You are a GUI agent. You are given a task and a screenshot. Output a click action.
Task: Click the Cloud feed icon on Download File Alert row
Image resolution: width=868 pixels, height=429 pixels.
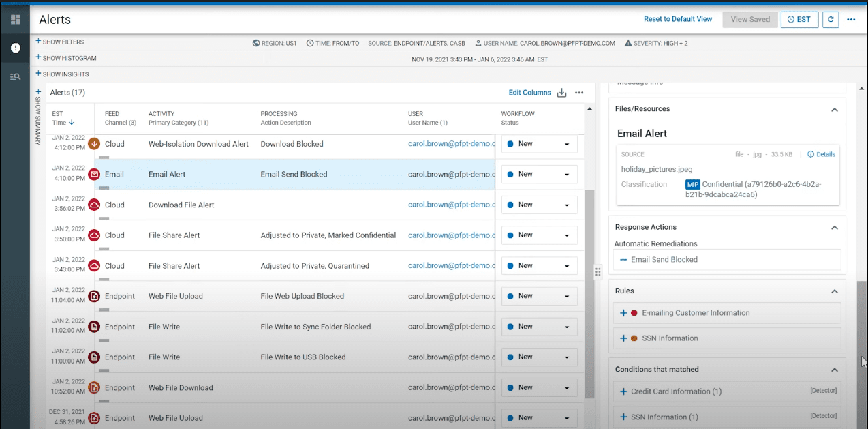click(x=93, y=205)
